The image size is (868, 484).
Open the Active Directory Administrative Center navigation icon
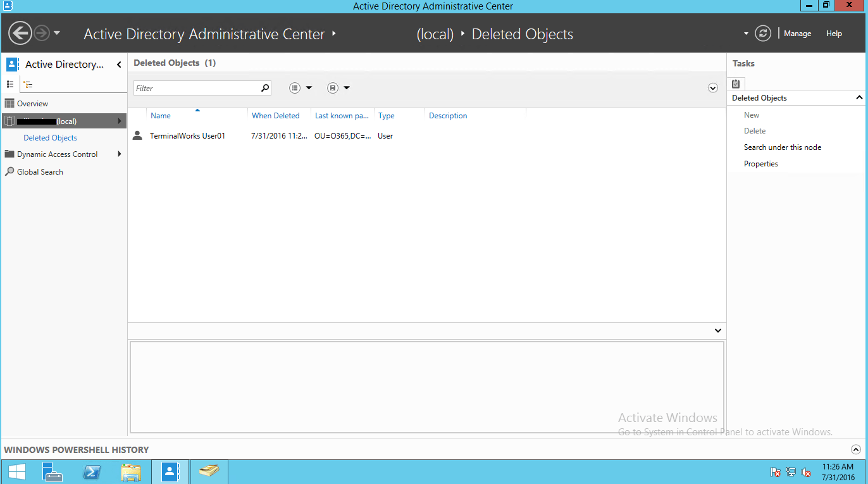point(11,64)
